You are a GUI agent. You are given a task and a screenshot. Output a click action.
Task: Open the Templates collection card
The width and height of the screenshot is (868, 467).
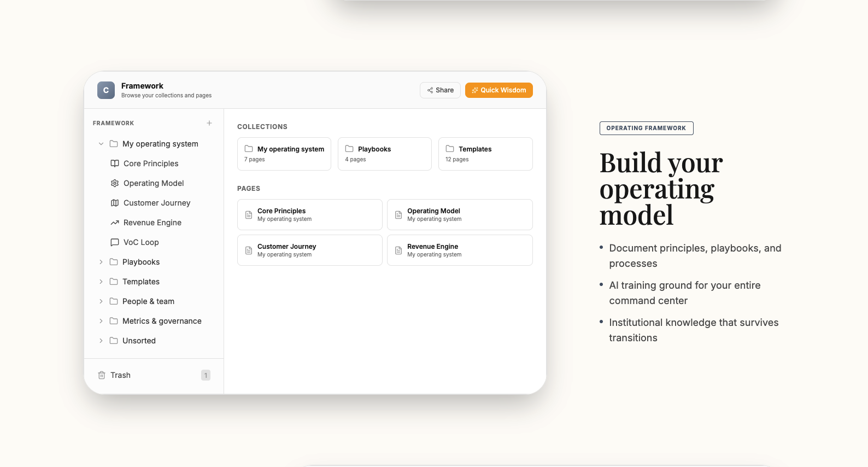[x=485, y=154]
